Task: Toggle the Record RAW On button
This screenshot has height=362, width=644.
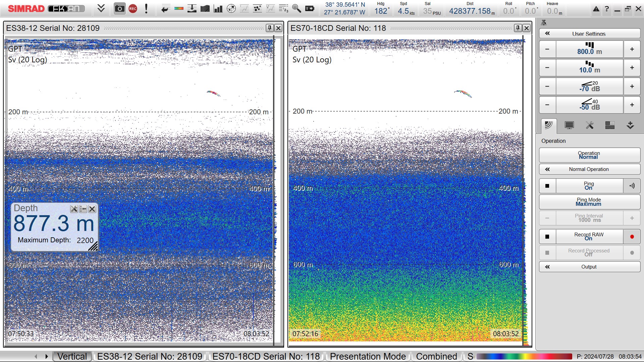Action: [x=590, y=237]
